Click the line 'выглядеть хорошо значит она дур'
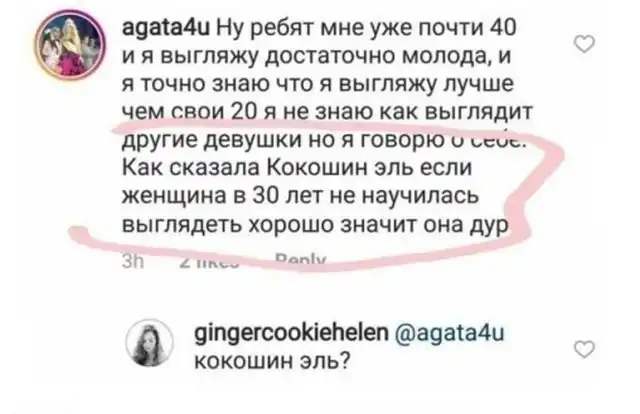This screenshot has height=414, width=640. (316, 225)
